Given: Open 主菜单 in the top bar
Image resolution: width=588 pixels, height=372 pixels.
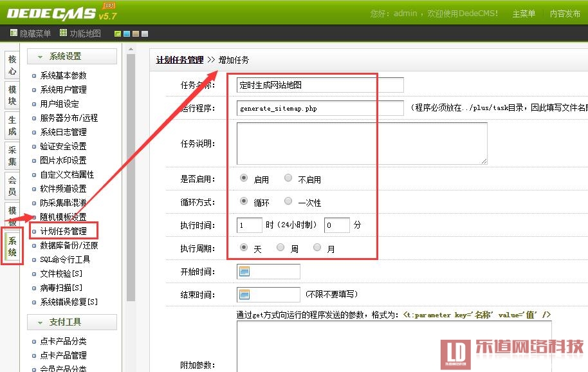Looking at the screenshot, I should tap(524, 14).
